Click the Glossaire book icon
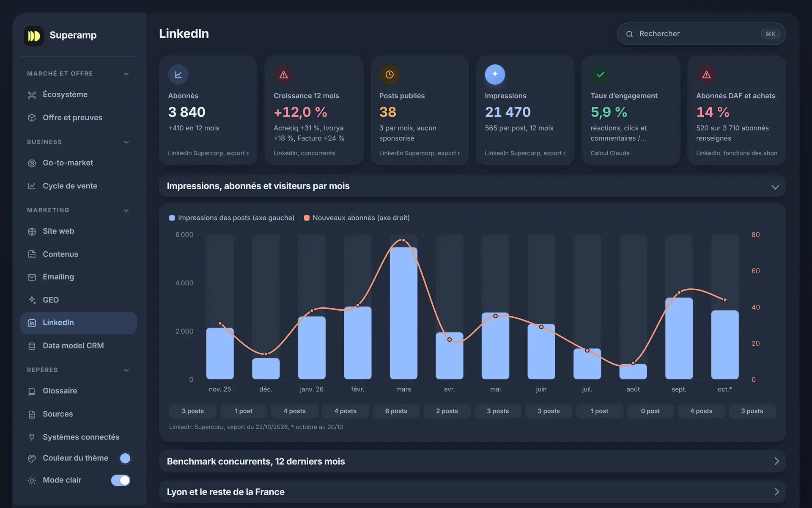This screenshot has width=812, height=508. tap(32, 392)
